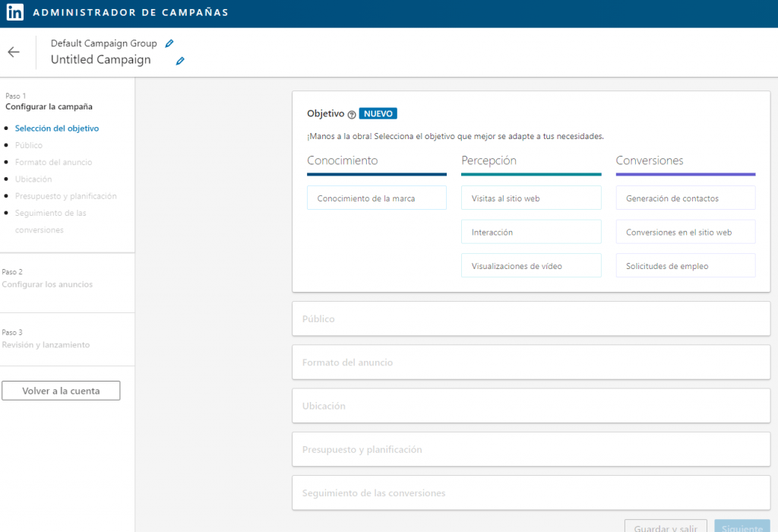778x532 pixels.
Task: Expand the Público section panel
Action: click(531, 318)
